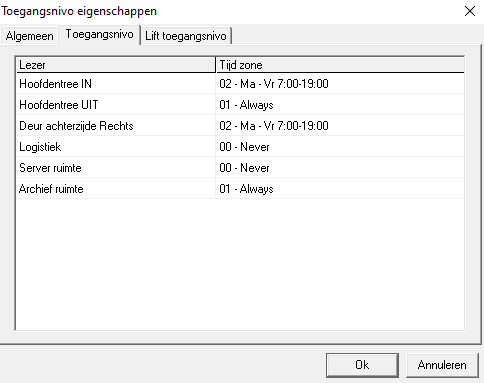The width and height of the screenshot is (484, 383).
Task: Click the Annuleren button
Action: [442, 365]
